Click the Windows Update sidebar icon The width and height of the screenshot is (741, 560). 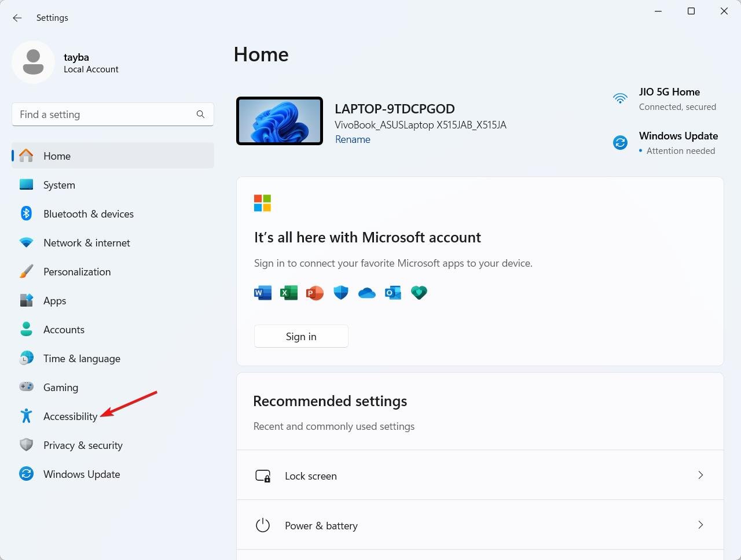click(26, 474)
